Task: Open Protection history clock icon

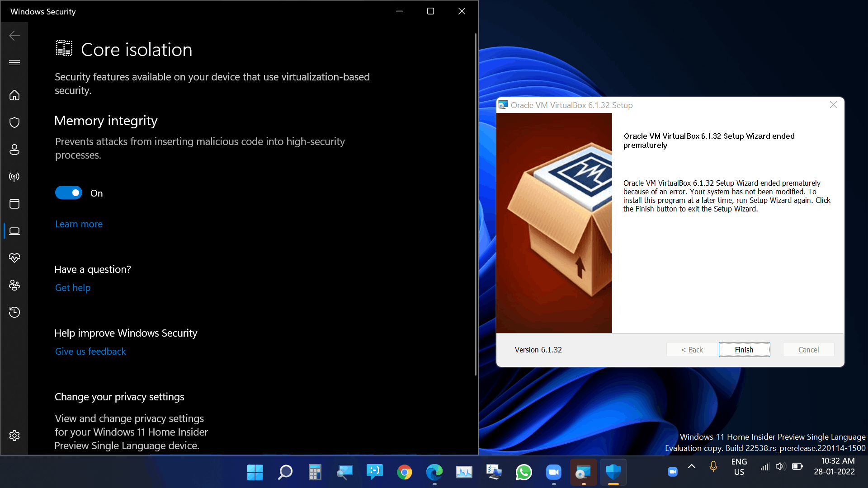Action: 14,312
